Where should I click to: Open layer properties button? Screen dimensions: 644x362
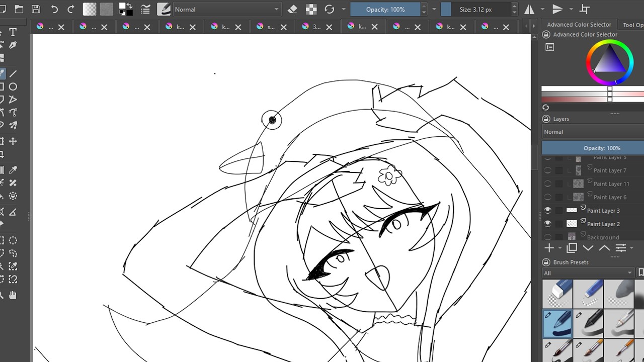[621, 248]
